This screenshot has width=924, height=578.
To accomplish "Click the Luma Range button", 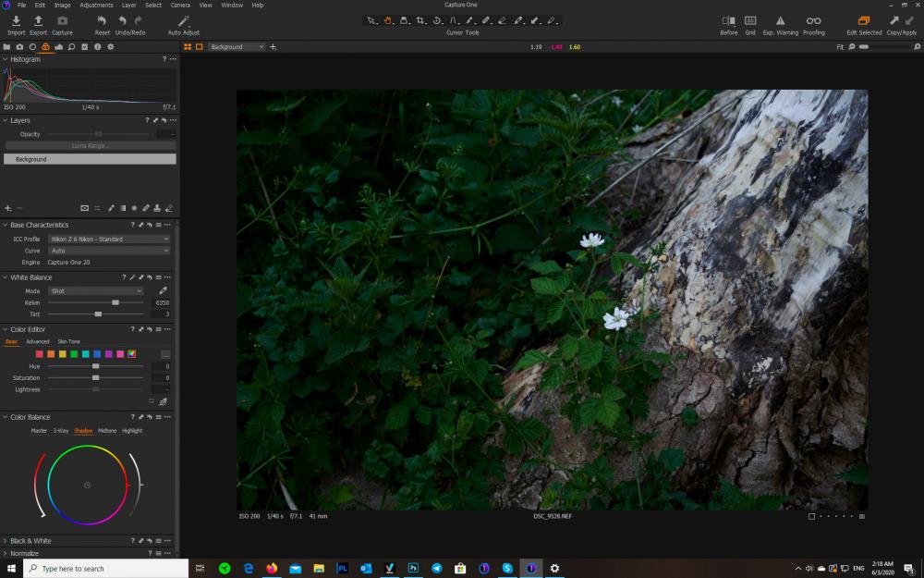I will (x=90, y=146).
